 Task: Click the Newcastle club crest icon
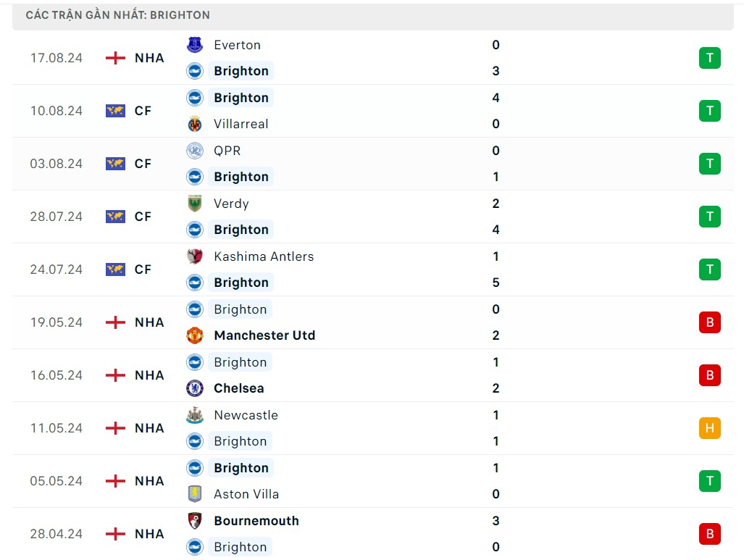(195, 415)
